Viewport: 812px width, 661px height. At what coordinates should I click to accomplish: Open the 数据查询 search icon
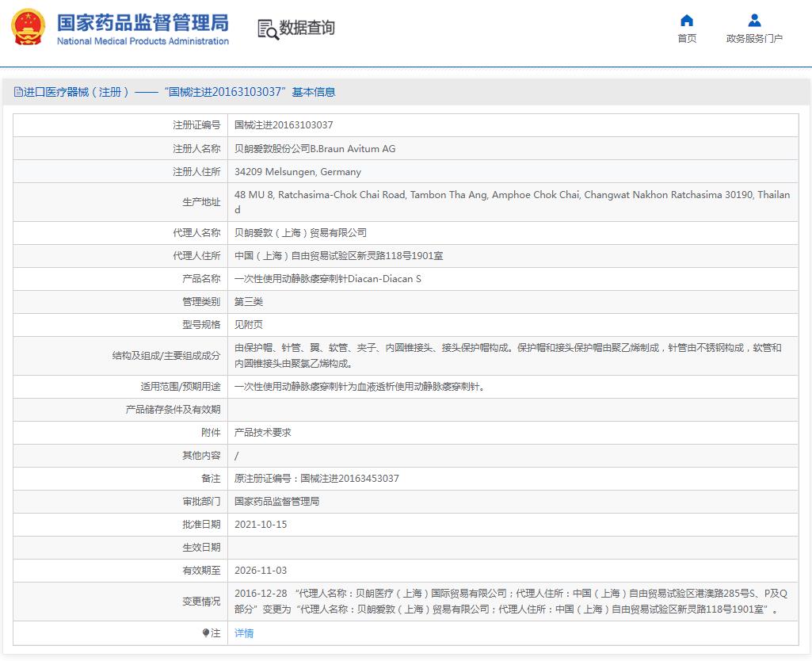pyautogui.click(x=268, y=29)
